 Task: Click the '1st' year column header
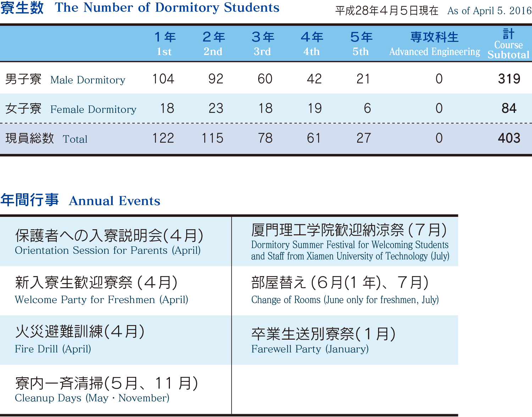pyautogui.click(x=165, y=44)
